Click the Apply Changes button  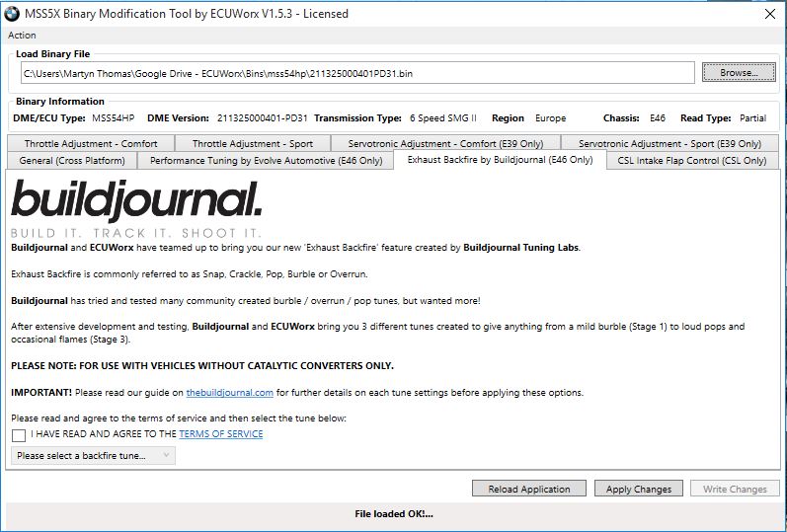click(x=639, y=489)
